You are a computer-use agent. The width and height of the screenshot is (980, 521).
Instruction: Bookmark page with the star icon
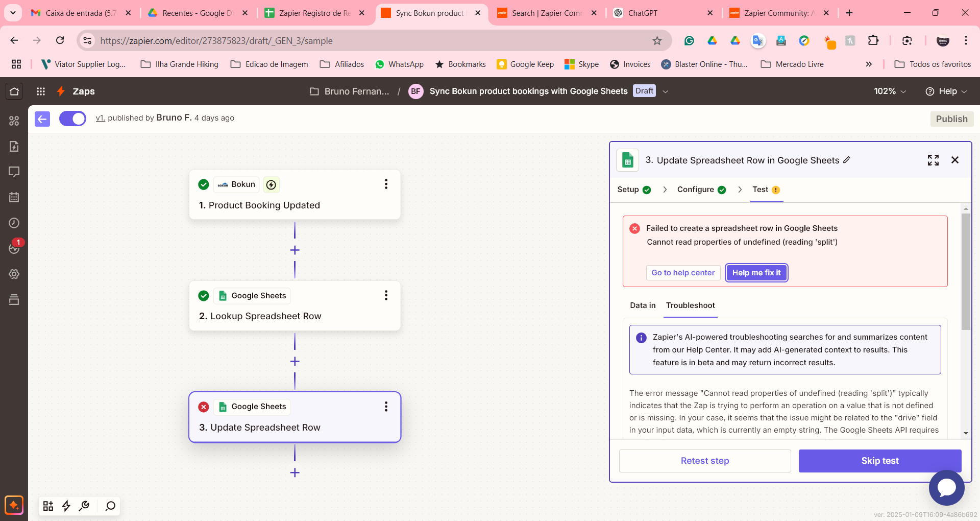pyautogui.click(x=657, y=41)
